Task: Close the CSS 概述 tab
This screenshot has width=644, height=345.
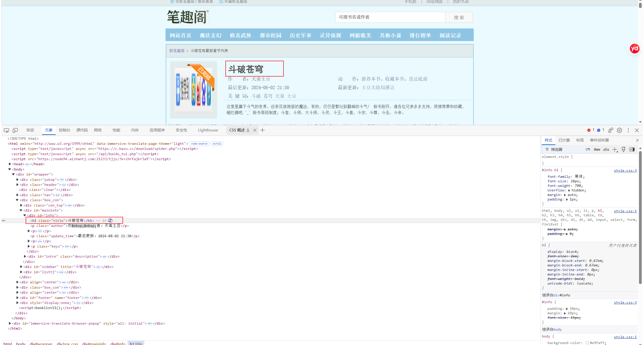Action: point(255,130)
